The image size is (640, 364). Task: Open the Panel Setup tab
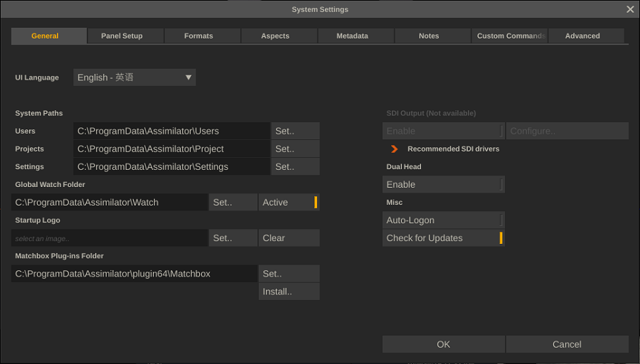[126, 36]
